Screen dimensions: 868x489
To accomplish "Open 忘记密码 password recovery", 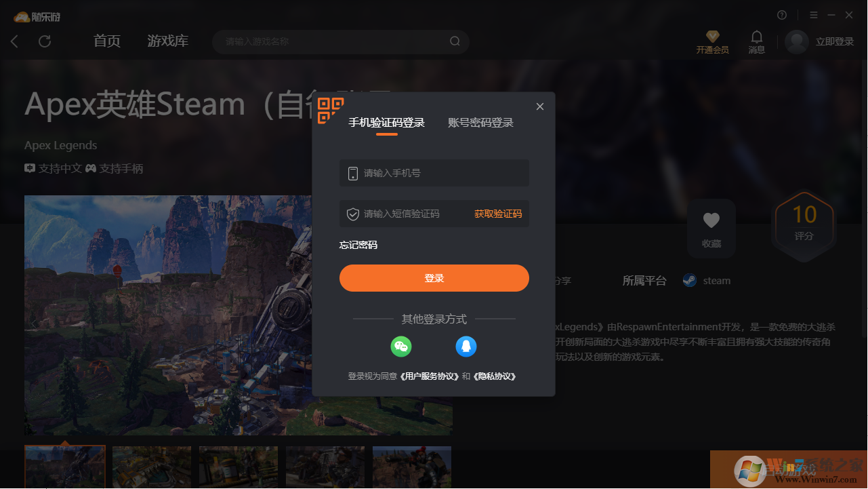I will pos(358,245).
